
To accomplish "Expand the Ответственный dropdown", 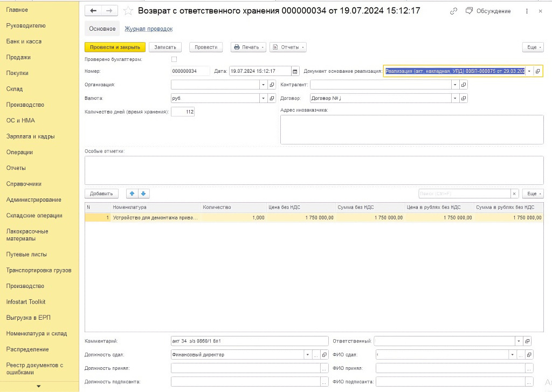I will tap(519, 341).
